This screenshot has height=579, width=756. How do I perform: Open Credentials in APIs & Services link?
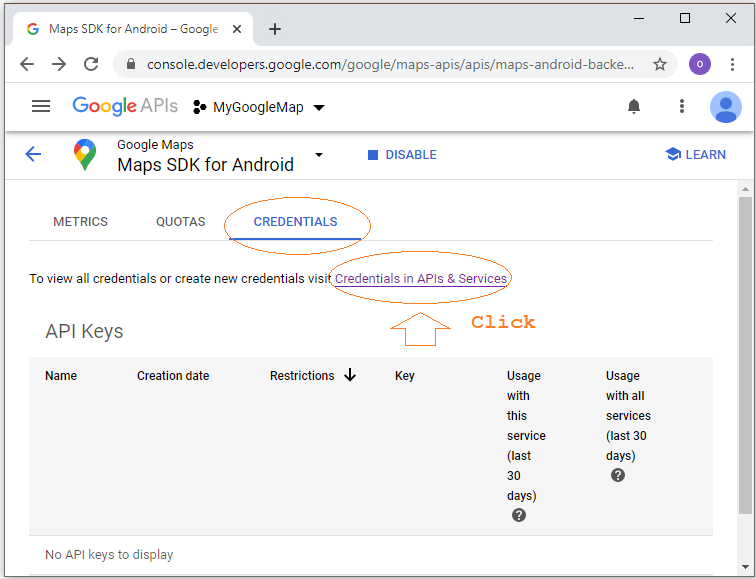[421, 279]
